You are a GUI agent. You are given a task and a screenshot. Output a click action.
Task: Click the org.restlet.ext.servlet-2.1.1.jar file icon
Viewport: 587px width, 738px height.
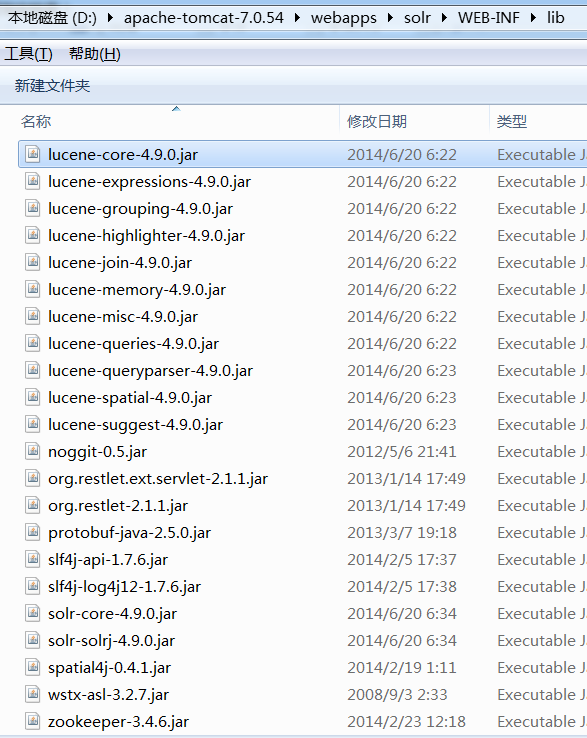click(32, 478)
